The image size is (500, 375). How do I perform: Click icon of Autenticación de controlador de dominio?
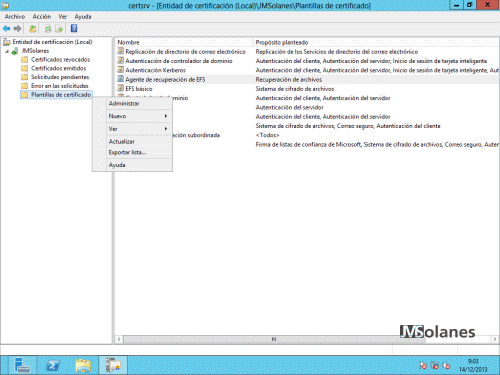coord(121,61)
